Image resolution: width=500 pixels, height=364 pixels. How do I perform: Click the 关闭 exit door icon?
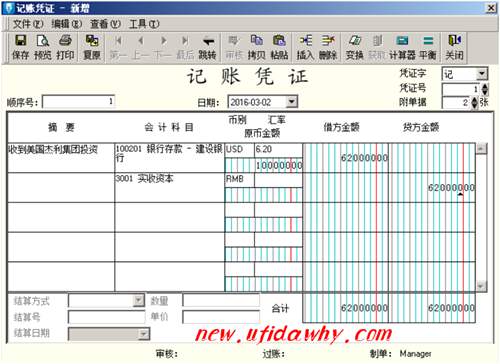pos(454,41)
